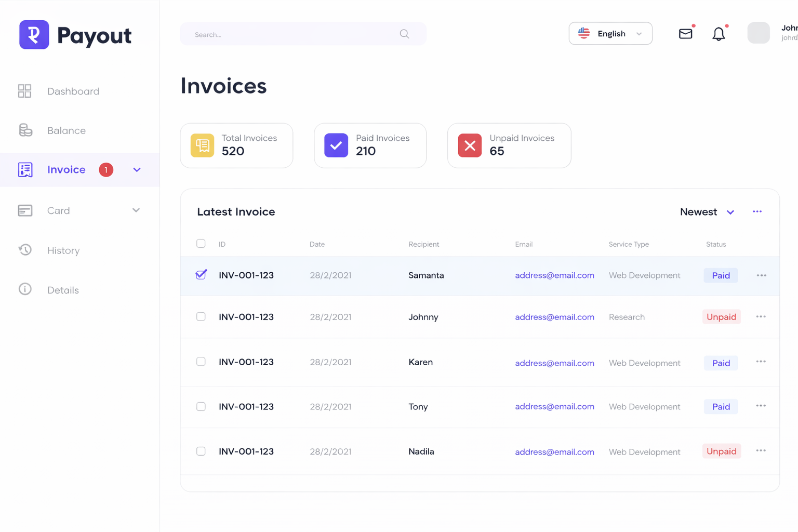Open Latest Invoice panel options menu
Viewport: 798px width, 532px height.
(757, 211)
